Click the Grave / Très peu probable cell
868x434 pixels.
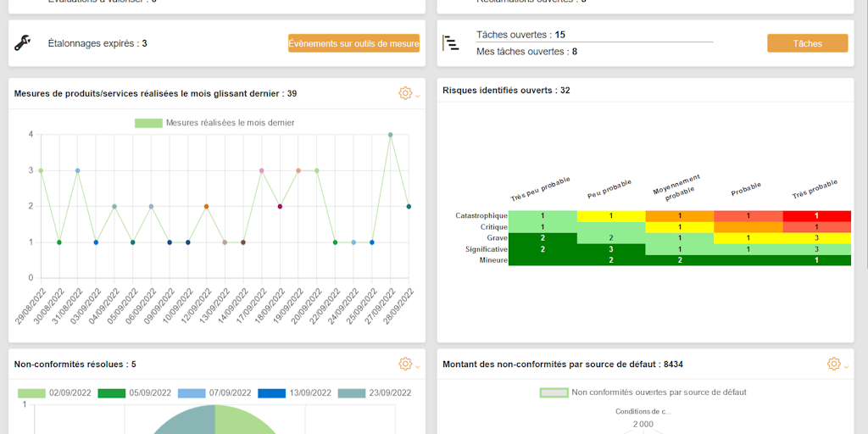[x=542, y=238]
